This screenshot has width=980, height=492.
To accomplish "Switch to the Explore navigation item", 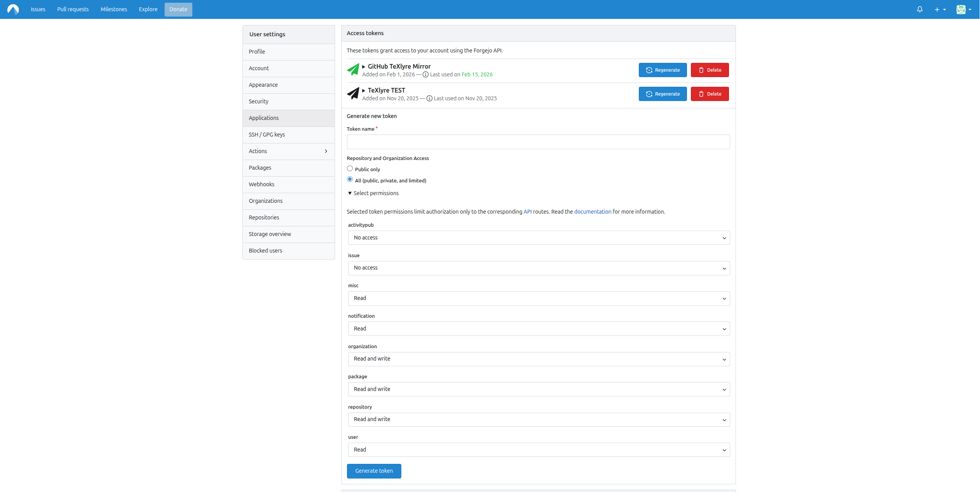I will coord(148,9).
